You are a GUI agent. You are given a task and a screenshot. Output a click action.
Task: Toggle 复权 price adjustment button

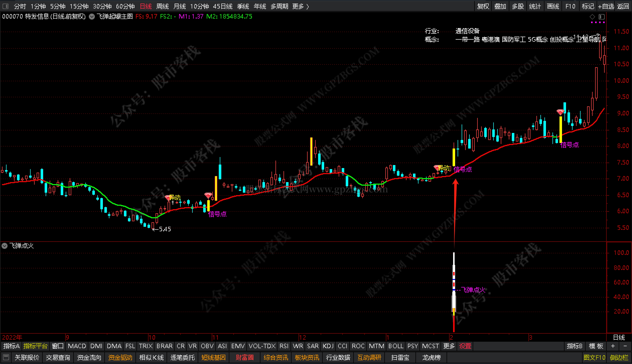point(483,6)
